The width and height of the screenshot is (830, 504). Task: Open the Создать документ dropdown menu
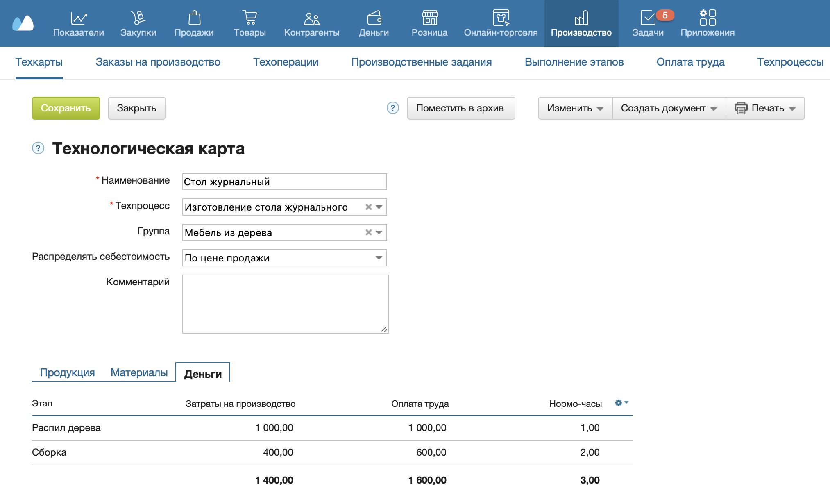tap(669, 108)
